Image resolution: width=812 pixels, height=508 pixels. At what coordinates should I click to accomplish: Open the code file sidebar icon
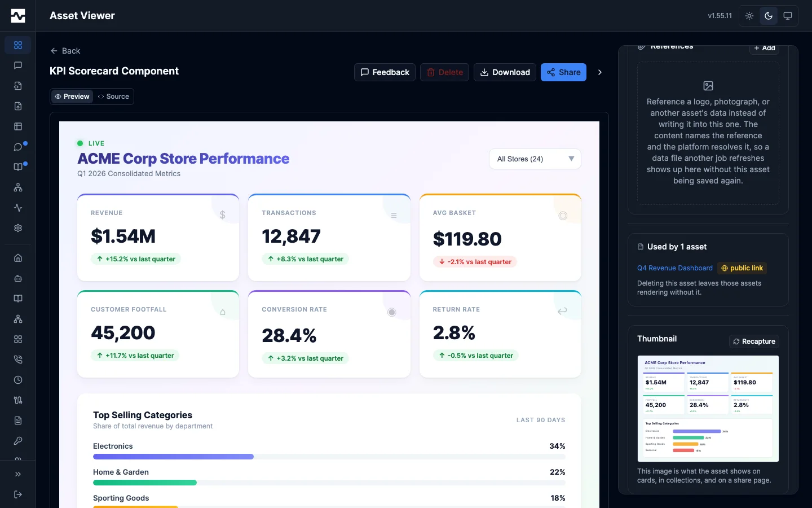pyautogui.click(x=18, y=86)
